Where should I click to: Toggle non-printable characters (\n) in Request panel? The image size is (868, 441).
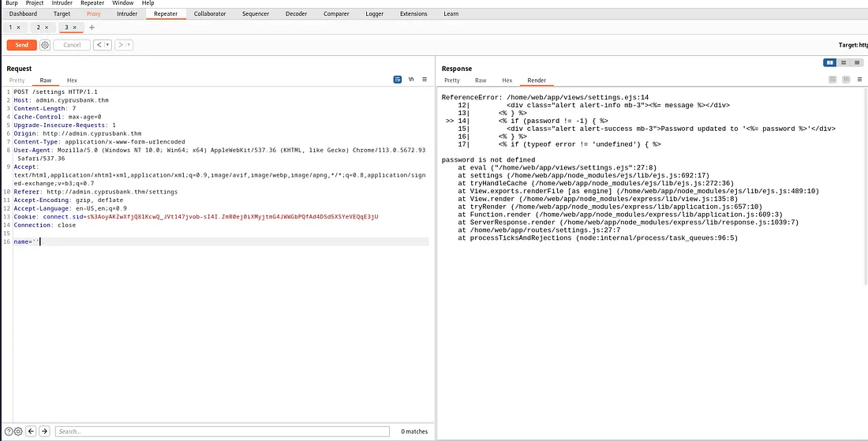[411, 80]
